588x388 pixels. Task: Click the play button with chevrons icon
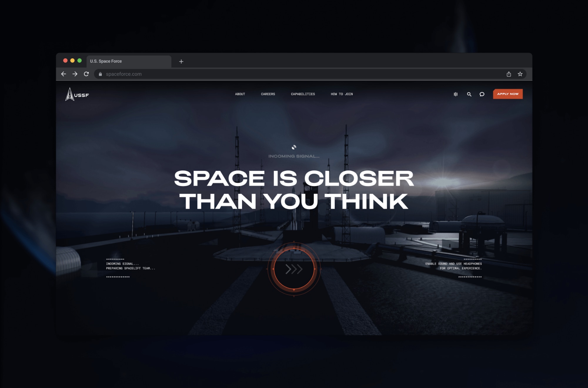click(294, 269)
